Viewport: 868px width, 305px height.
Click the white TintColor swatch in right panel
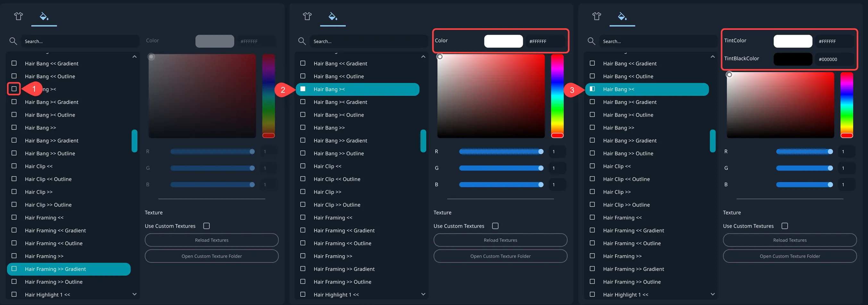coord(793,41)
